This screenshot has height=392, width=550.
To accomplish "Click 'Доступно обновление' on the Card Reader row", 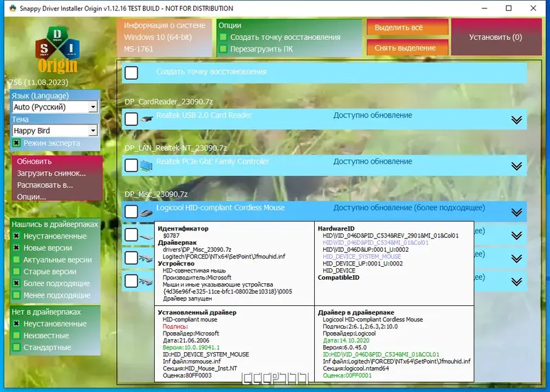I will pos(373,115).
